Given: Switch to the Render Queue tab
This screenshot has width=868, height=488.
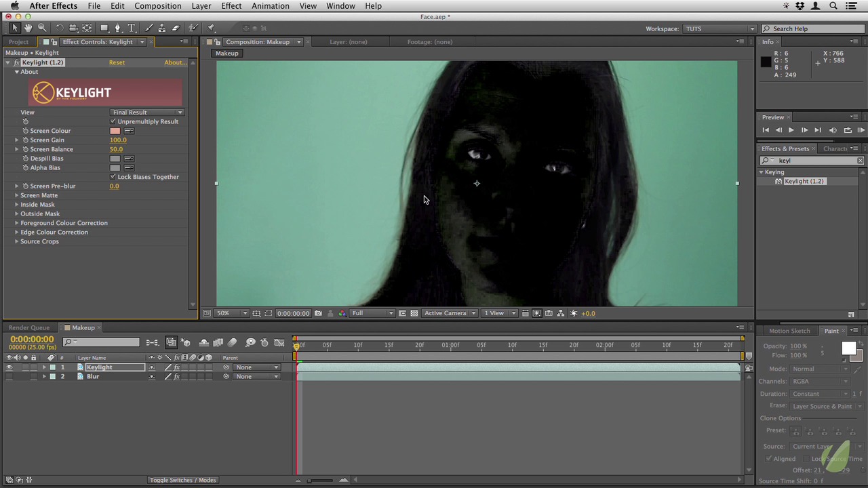Looking at the screenshot, I should click(x=29, y=327).
